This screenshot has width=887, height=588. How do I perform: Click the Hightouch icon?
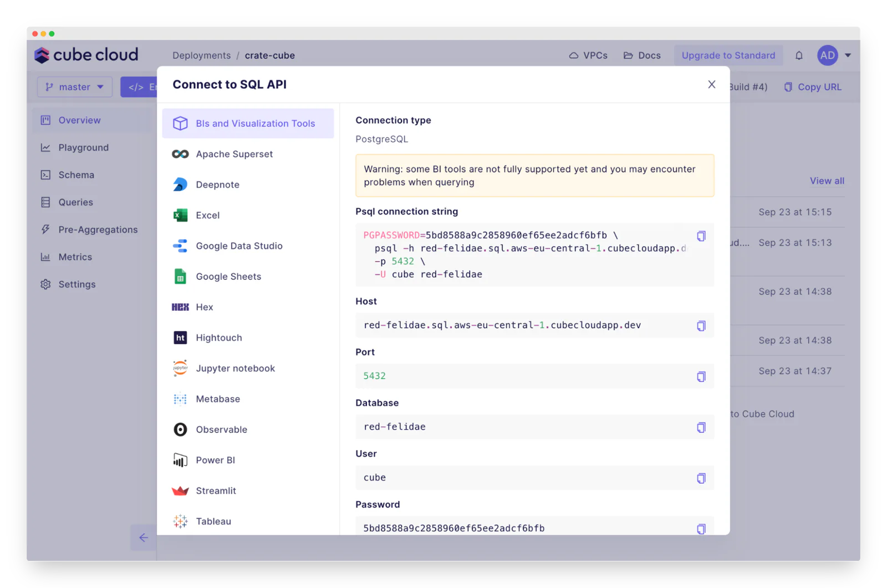180,338
